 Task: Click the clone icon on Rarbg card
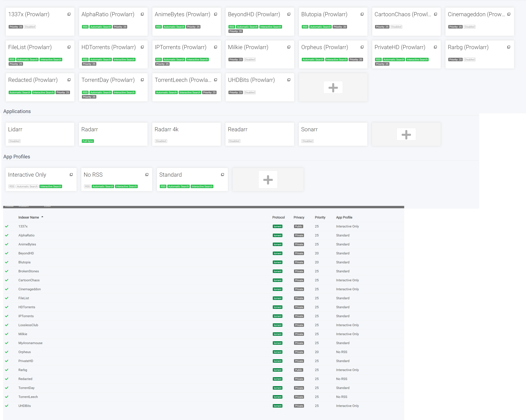(509, 47)
